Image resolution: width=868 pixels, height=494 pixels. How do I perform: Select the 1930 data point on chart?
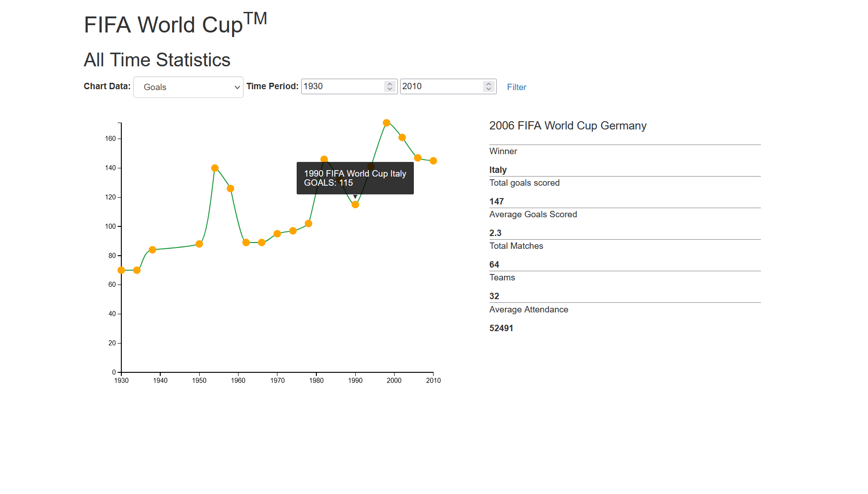coord(121,270)
